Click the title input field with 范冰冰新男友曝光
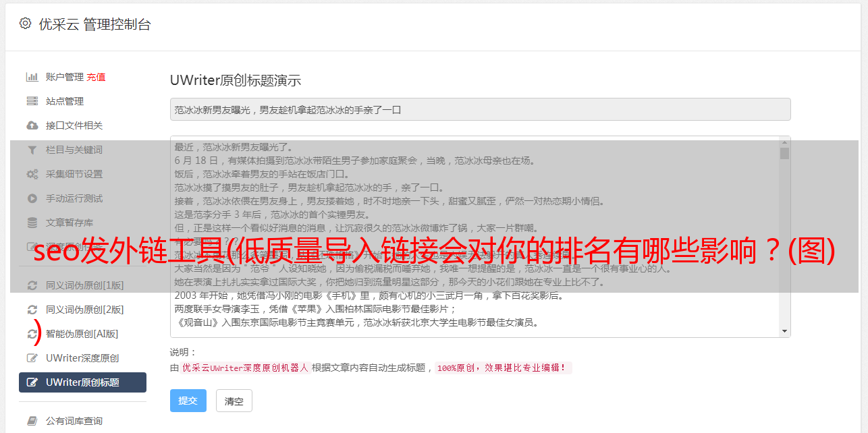The width and height of the screenshot is (868, 433). click(480, 109)
